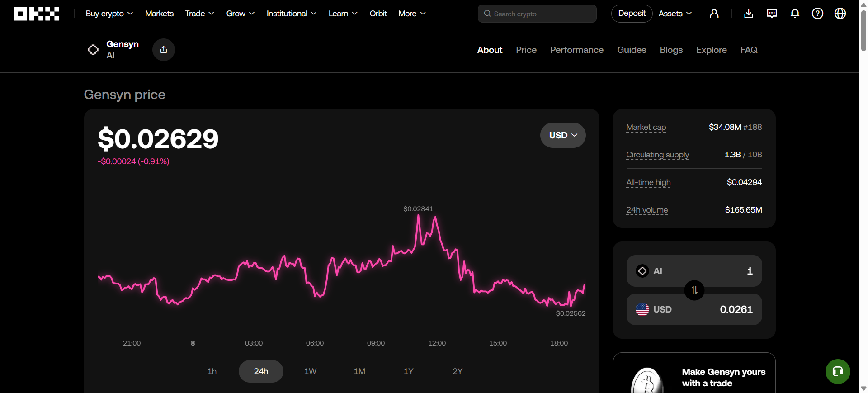Open the Markets page
Screen dimensions: 868x393
point(159,14)
